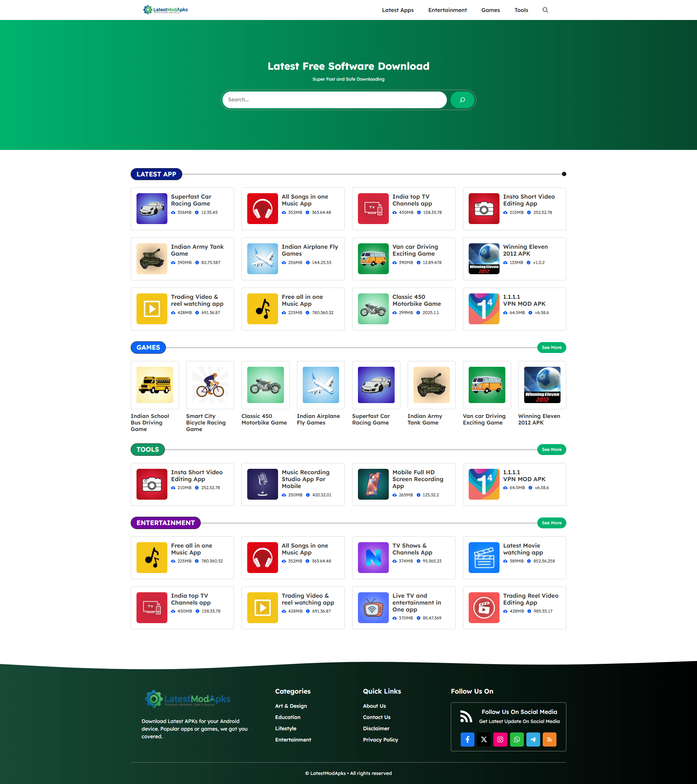Open Facebook social icon in footer
This screenshot has height=784, width=697.
[x=467, y=739]
